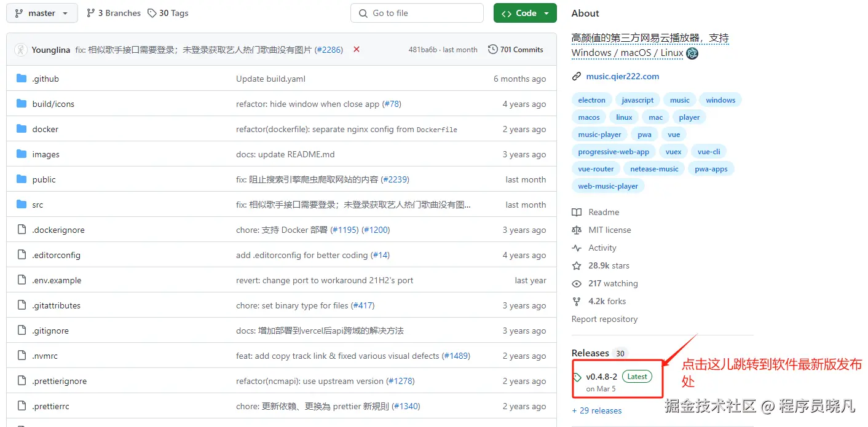The width and height of the screenshot is (868, 427).
Task: Click the branch icon beside 3 Branches
Action: pos(91,13)
